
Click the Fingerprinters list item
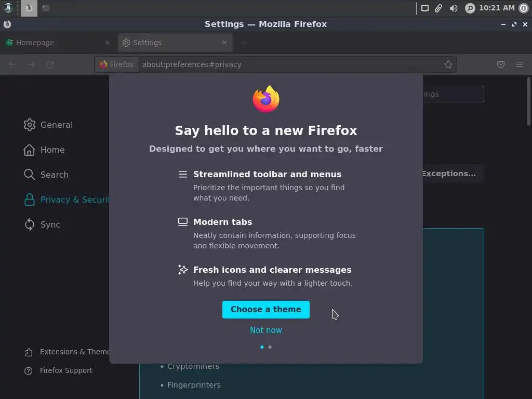point(194,385)
